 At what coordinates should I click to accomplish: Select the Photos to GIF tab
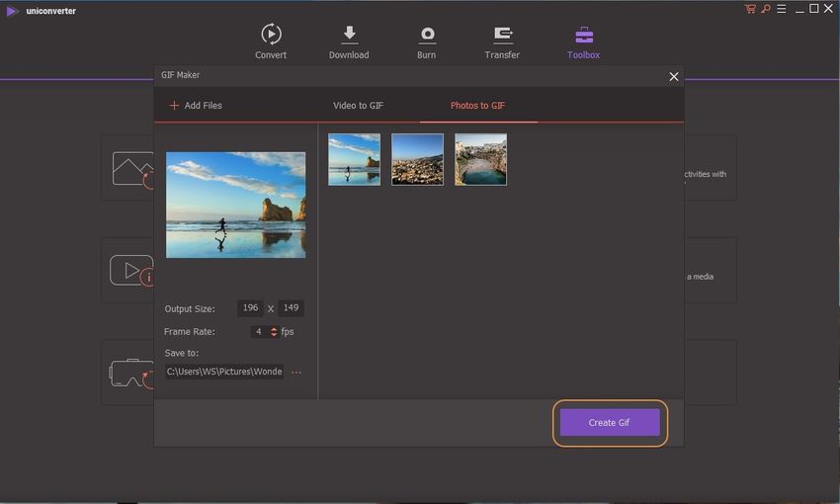[477, 106]
